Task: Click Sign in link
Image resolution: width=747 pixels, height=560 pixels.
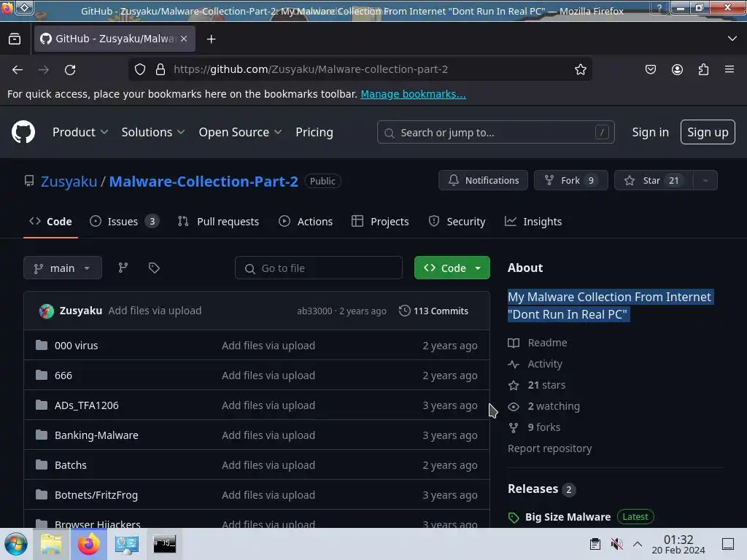Action: [x=650, y=133]
